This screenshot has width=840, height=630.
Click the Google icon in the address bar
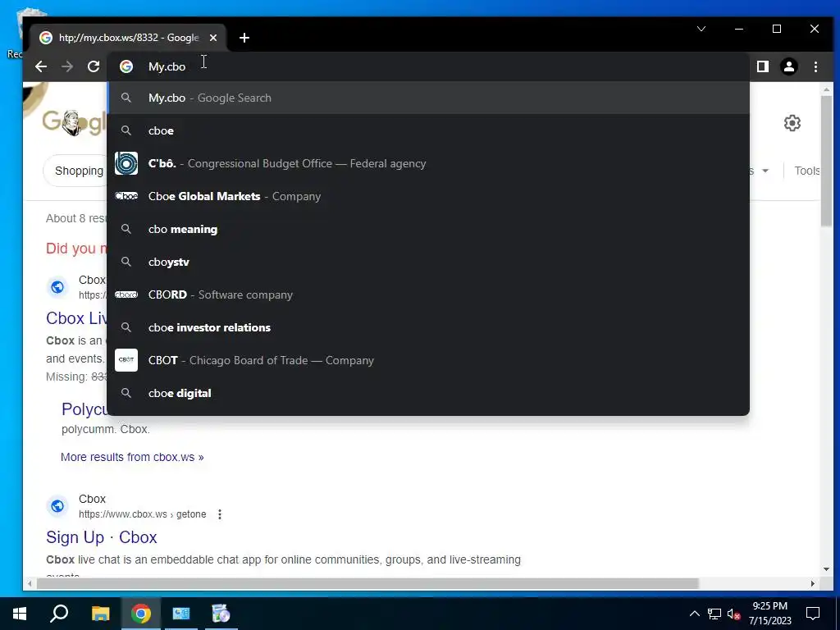coord(126,66)
